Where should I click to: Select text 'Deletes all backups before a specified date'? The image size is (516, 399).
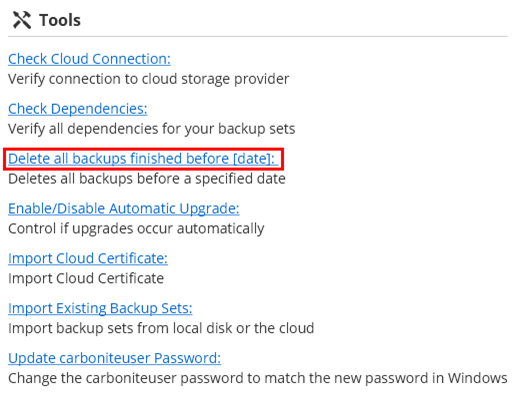coord(147,179)
